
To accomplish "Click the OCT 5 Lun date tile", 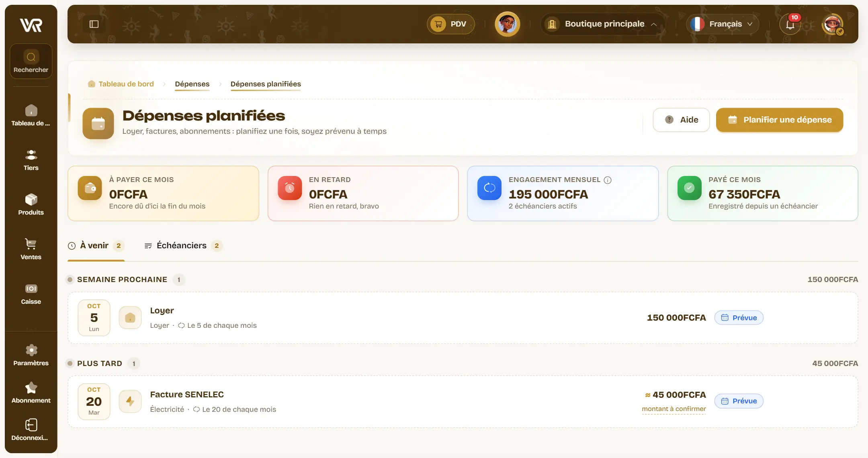I will pyautogui.click(x=94, y=318).
